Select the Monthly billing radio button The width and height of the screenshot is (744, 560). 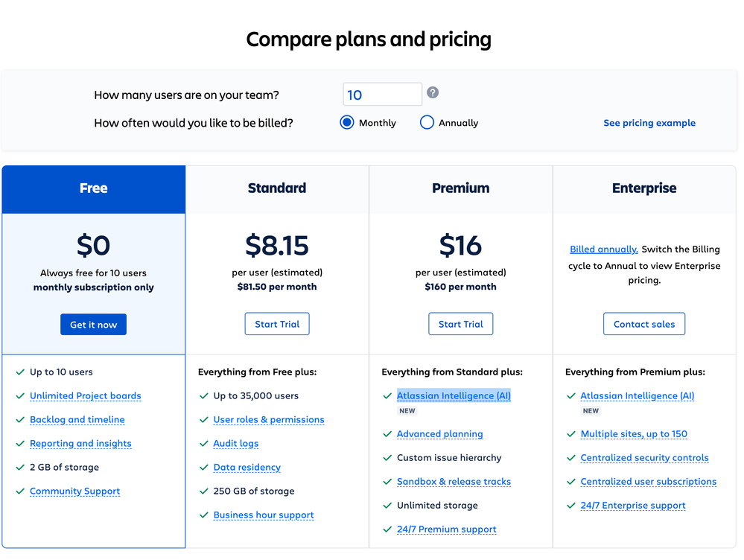pyautogui.click(x=347, y=122)
